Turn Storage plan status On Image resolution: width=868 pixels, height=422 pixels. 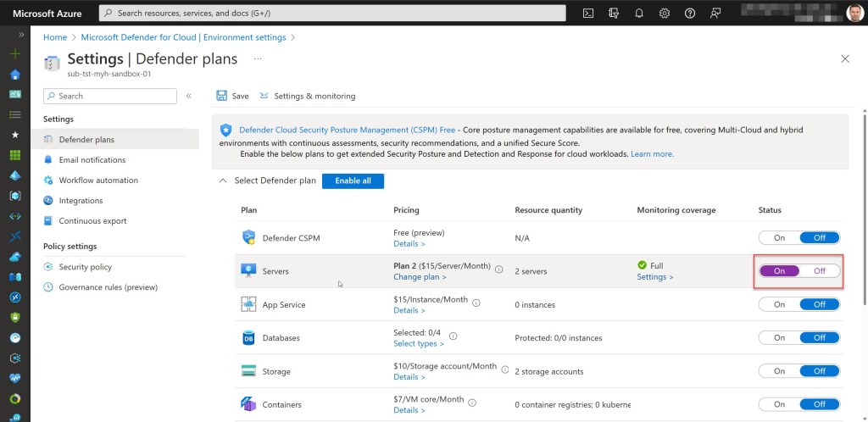tap(779, 371)
